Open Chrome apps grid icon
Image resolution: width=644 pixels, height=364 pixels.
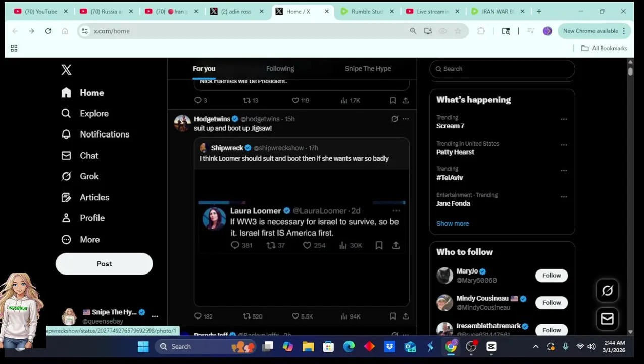[14, 48]
